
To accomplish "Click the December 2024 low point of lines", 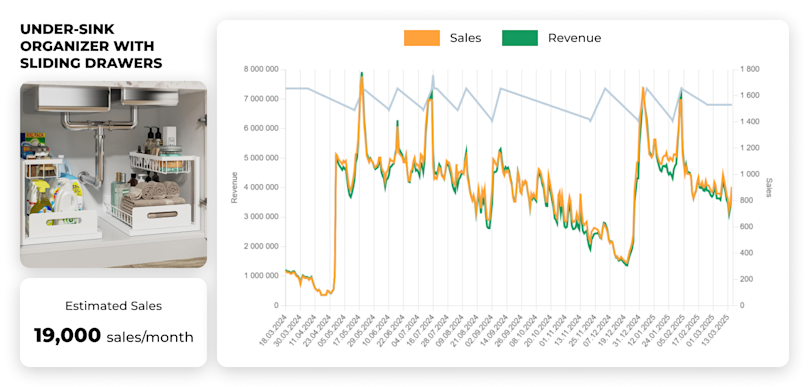I will pyautogui.click(x=626, y=264).
